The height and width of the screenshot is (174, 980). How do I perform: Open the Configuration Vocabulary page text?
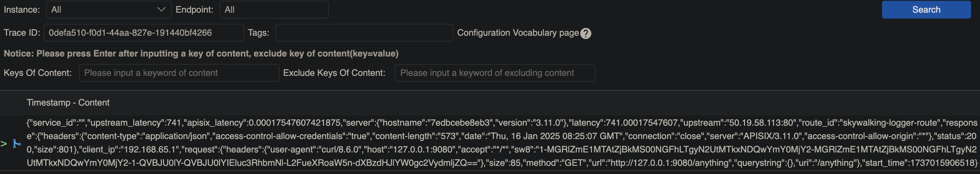[518, 33]
